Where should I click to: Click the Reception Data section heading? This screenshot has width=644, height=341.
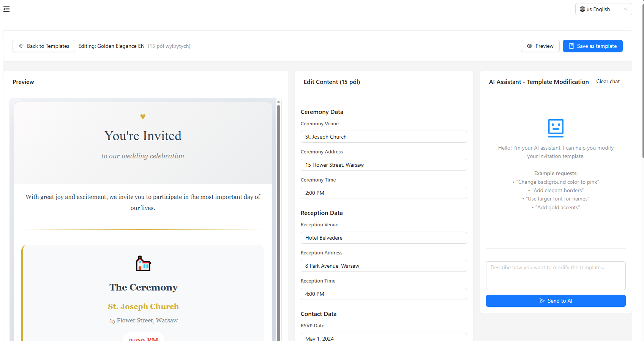[322, 213]
